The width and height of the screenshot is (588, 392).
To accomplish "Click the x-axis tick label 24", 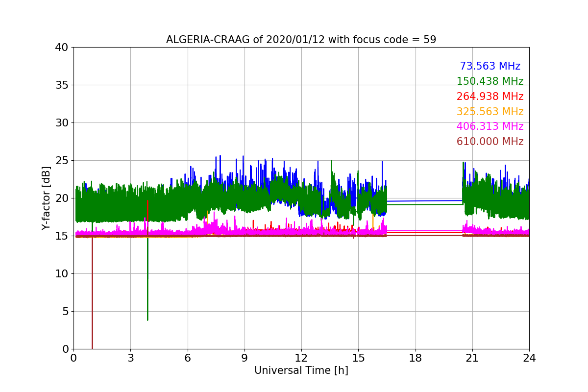I will point(529,358).
